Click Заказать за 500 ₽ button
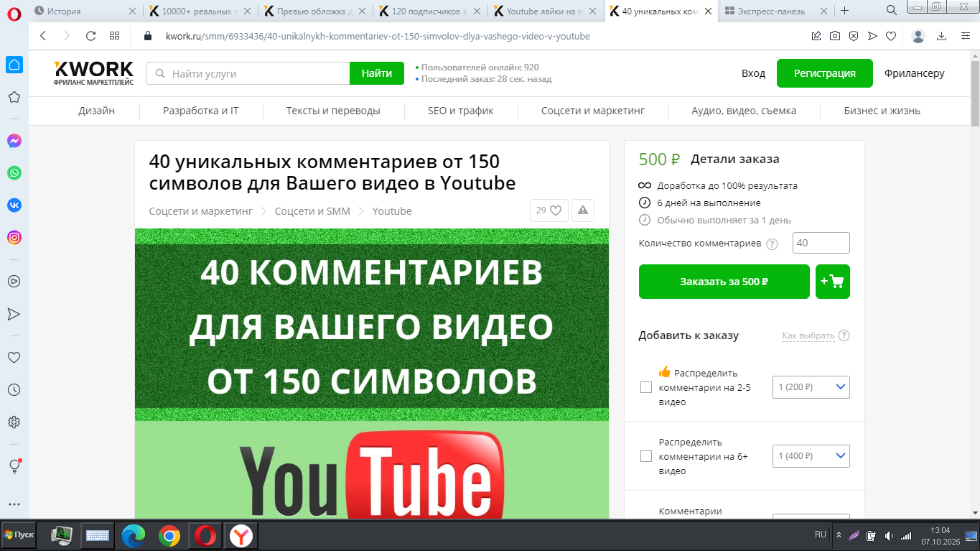The image size is (980, 551). (x=724, y=282)
